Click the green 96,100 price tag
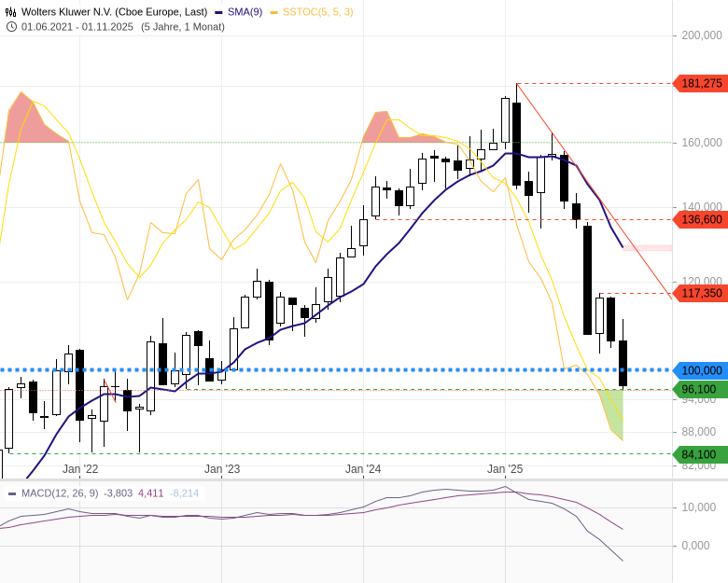Image resolution: width=728 pixels, height=583 pixels. point(700,389)
